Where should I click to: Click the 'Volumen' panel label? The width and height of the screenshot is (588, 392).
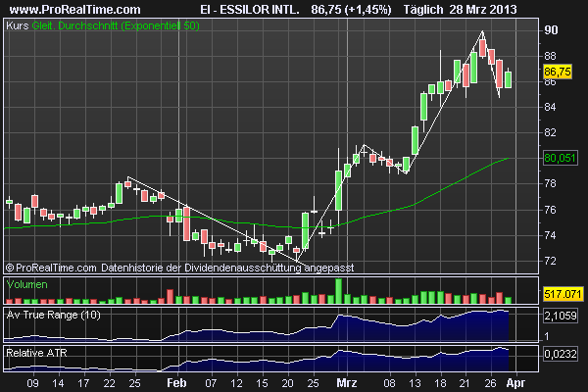pos(27,285)
